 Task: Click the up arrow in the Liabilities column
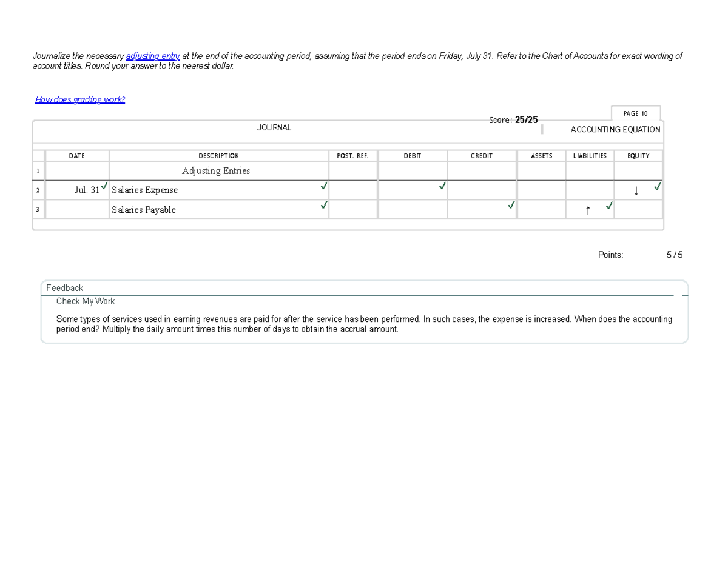(588, 210)
